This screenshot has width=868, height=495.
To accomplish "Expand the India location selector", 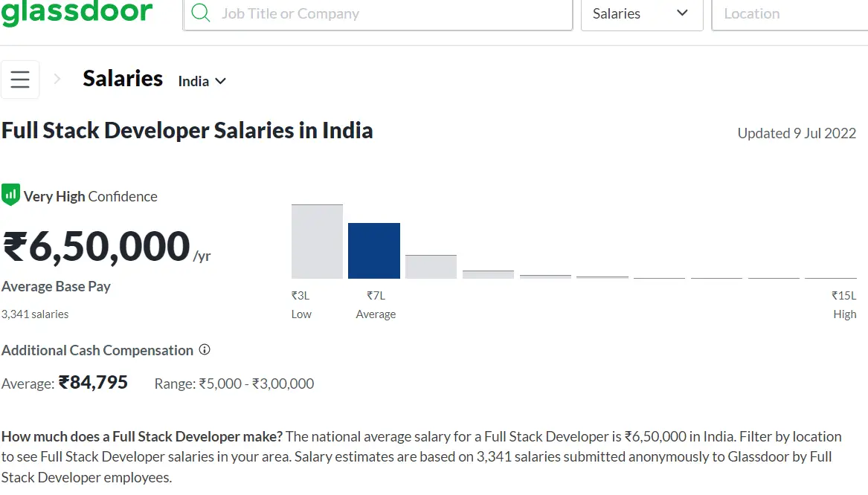I will click(201, 81).
